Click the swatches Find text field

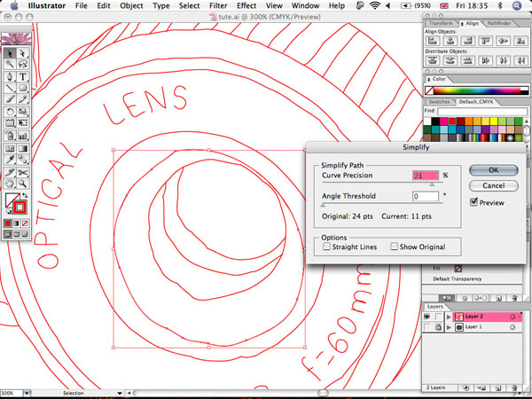[x=482, y=111]
